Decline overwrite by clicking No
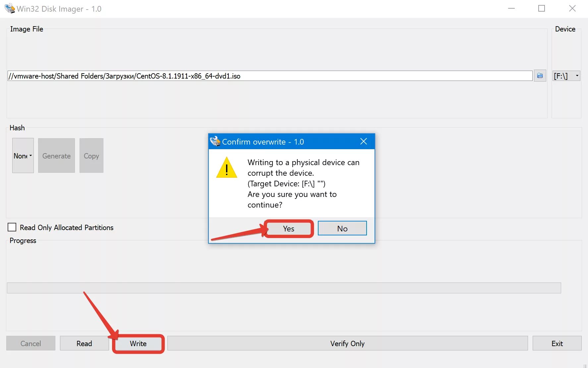This screenshot has height=368, width=588. pyautogui.click(x=342, y=228)
